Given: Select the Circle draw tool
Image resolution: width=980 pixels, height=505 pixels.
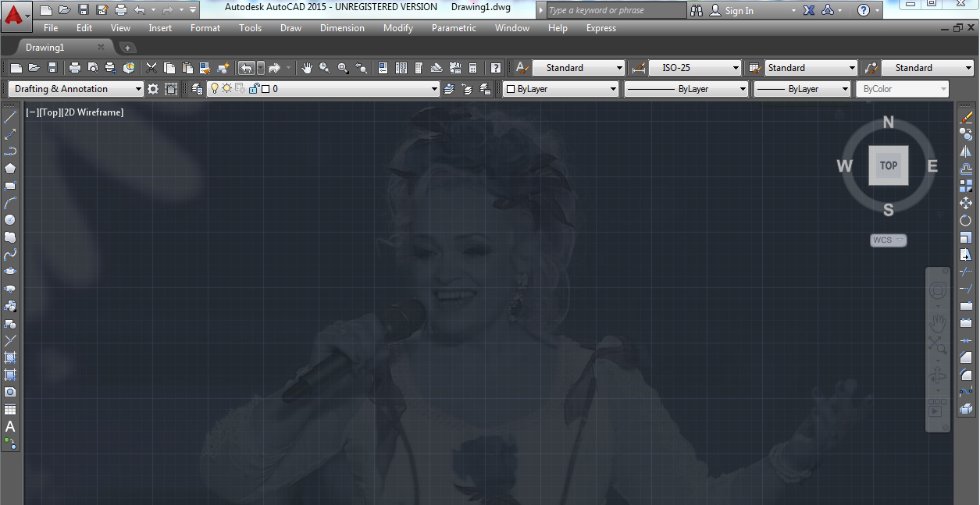Looking at the screenshot, I should point(11,220).
